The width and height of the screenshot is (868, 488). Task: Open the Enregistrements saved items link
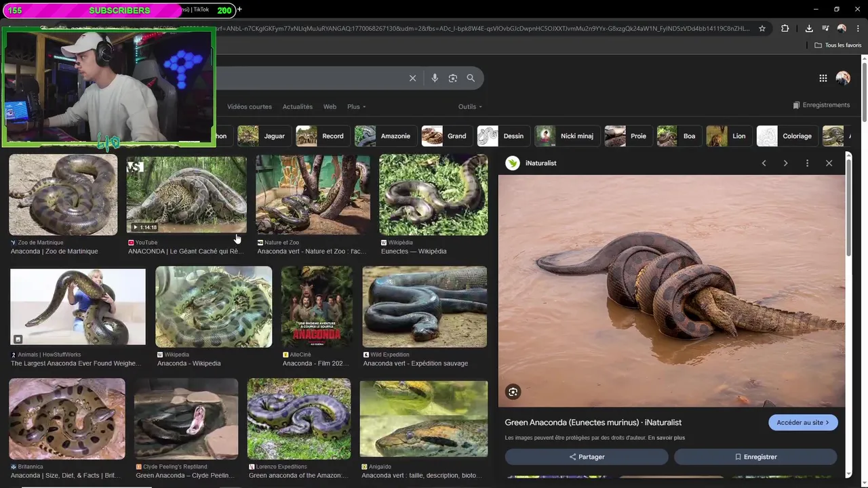click(821, 105)
